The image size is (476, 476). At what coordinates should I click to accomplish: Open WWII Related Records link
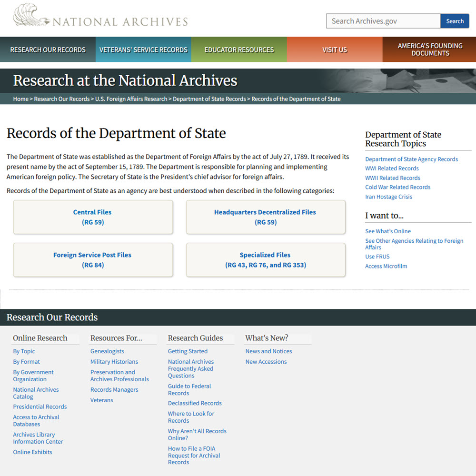[393, 178]
